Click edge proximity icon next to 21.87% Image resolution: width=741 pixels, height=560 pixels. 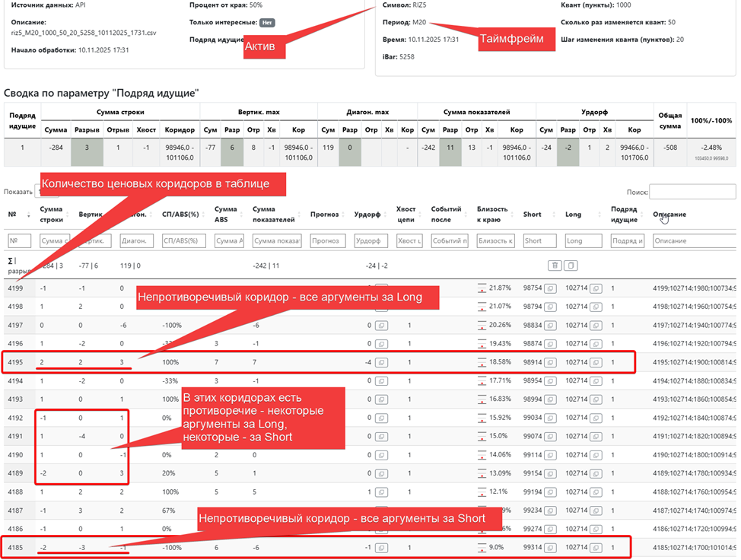coord(482,288)
